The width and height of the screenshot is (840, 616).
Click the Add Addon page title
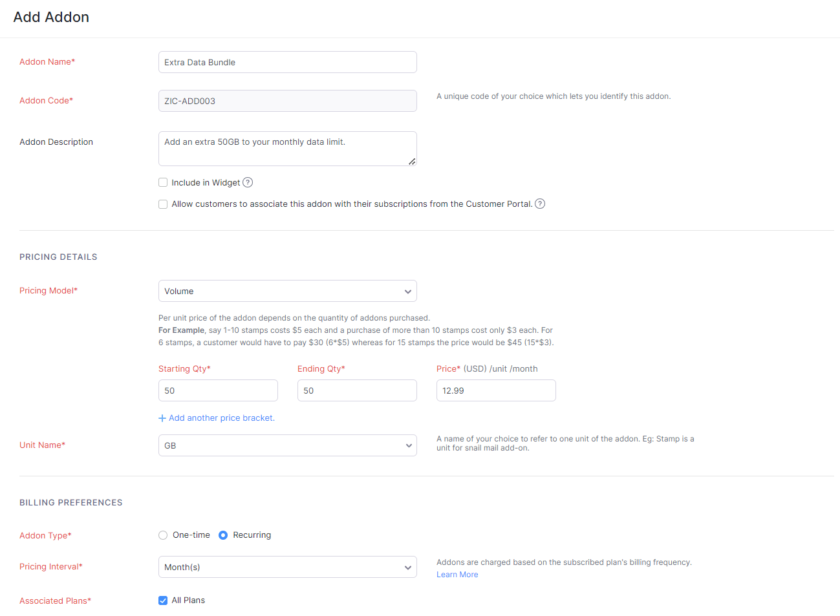[51, 17]
